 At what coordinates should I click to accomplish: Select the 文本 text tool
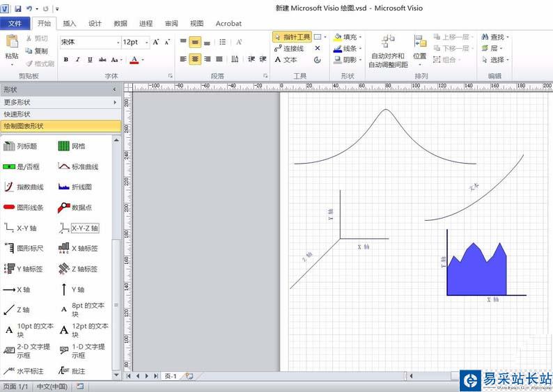click(286, 60)
